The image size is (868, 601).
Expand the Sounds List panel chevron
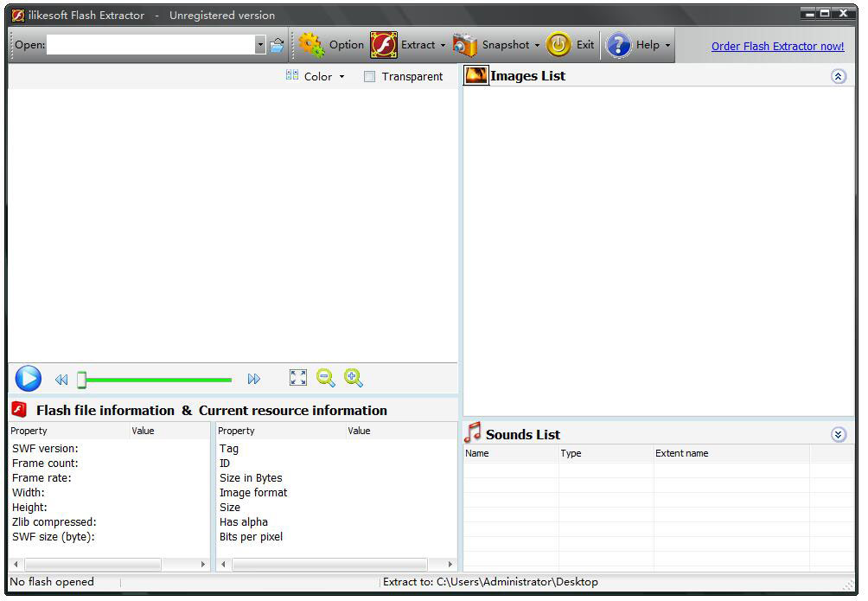838,435
